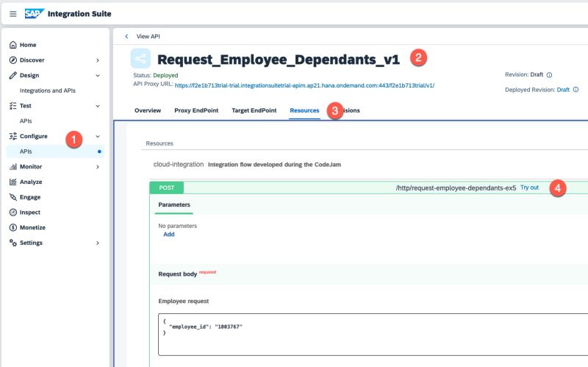The image size is (588, 367).
Task: Click the Request_Employee_Dependants_v1 title
Action: pyautogui.click(x=279, y=60)
